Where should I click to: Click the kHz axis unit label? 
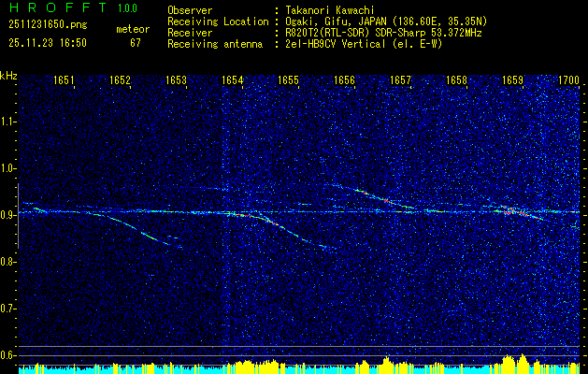click(8, 76)
